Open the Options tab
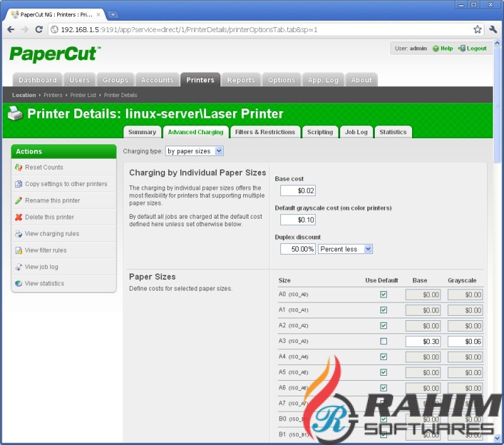 282,80
